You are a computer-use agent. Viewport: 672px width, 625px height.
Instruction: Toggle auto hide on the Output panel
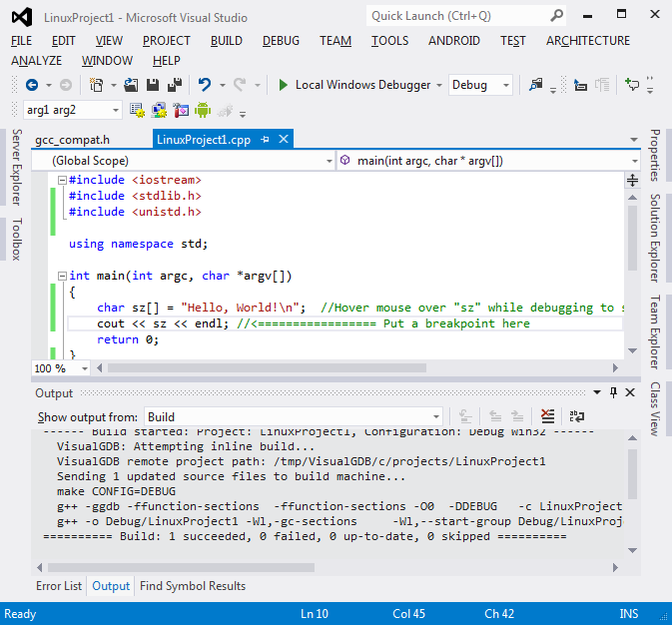pos(614,392)
